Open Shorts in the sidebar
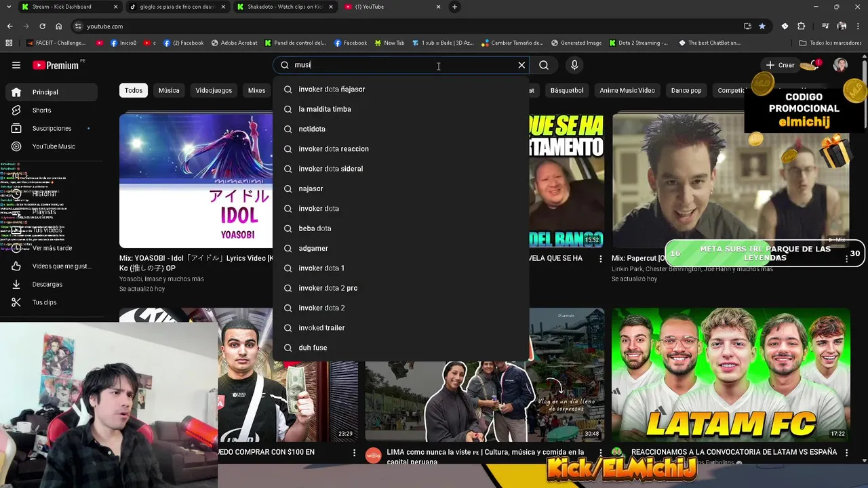This screenshot has height=488, width=868. (52, 110)
